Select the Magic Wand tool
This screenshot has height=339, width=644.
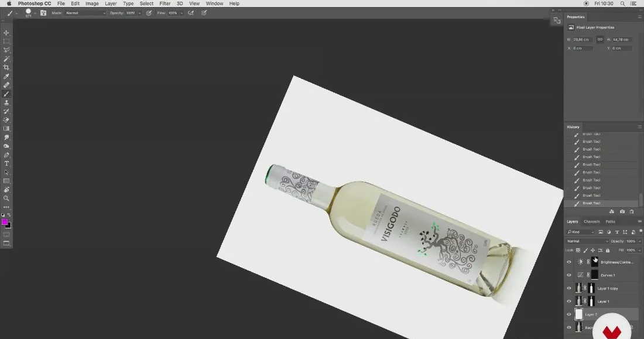[6, 59]
